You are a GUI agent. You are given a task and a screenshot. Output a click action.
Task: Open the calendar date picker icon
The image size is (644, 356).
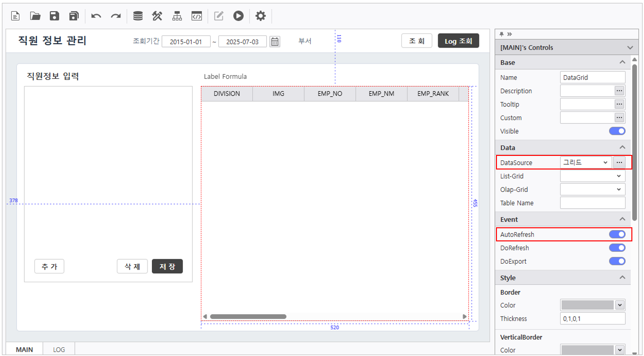(275, 41)
